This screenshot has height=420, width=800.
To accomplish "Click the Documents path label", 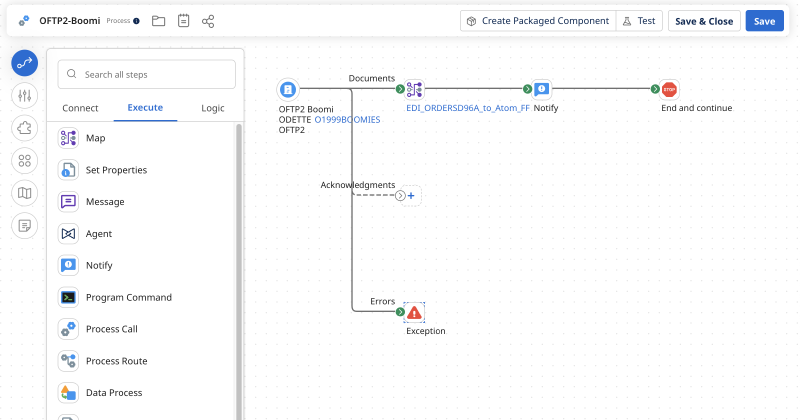I will click(371, 79).
